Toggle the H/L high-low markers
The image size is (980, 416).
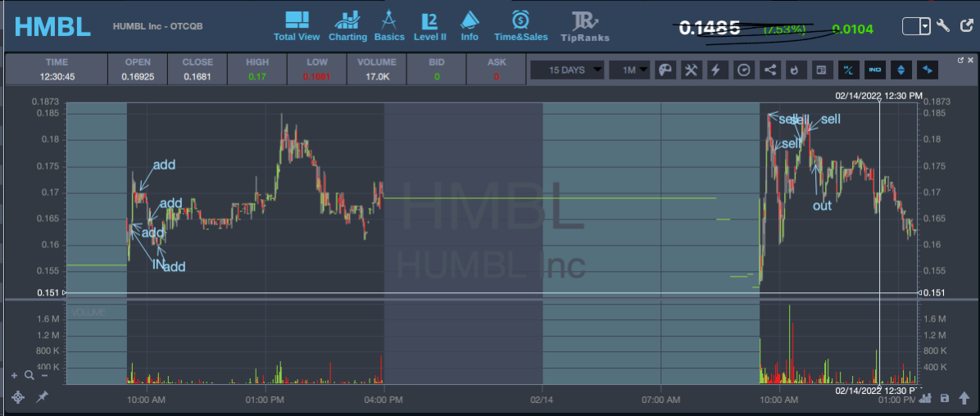(848, 70)
